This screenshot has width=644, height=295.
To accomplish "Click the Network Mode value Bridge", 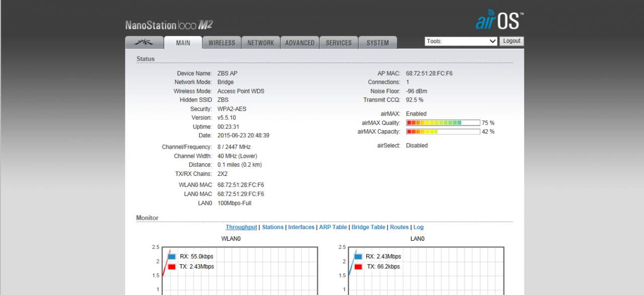I will coord(225,82).
